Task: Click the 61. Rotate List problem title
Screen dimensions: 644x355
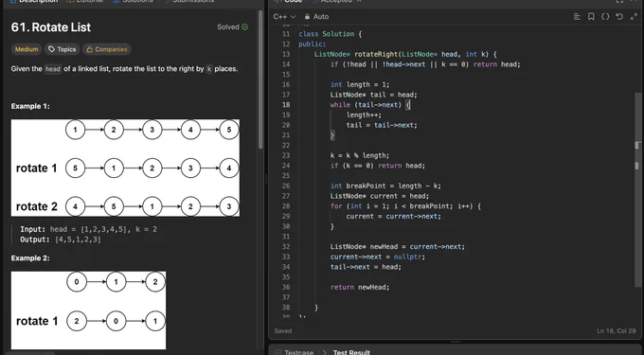Action: pos(51,27)
